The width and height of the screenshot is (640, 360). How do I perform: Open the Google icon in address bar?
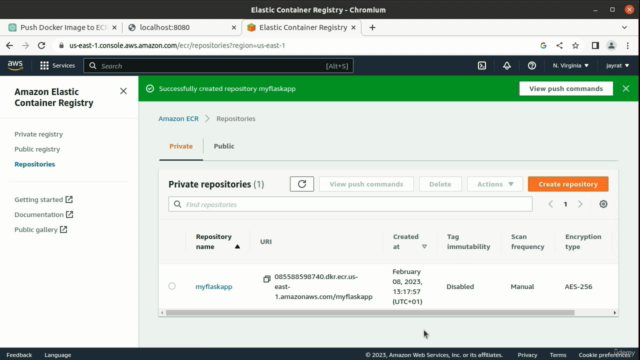543,45
